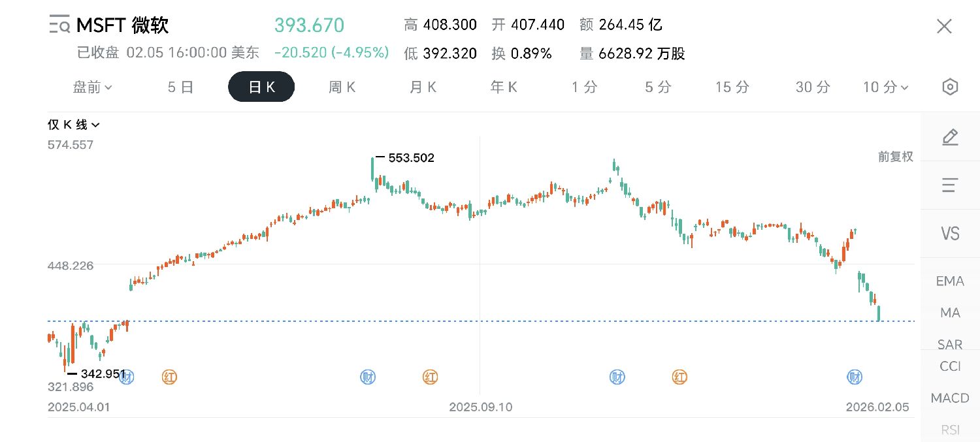Switch to the 月K monthly tab
This screenshot has height=442, width=980.
point(423,87)
